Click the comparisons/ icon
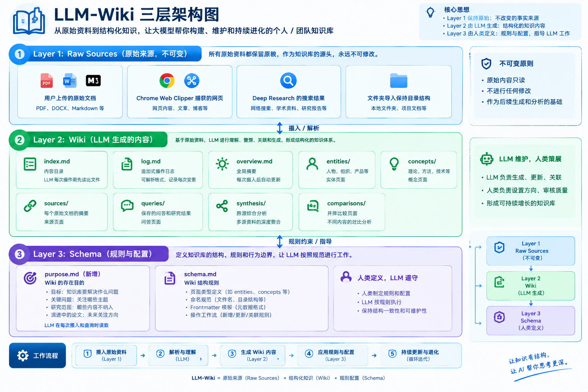Image resolution: width=588 pixels, height=392 pixels. tap(313, 206)
